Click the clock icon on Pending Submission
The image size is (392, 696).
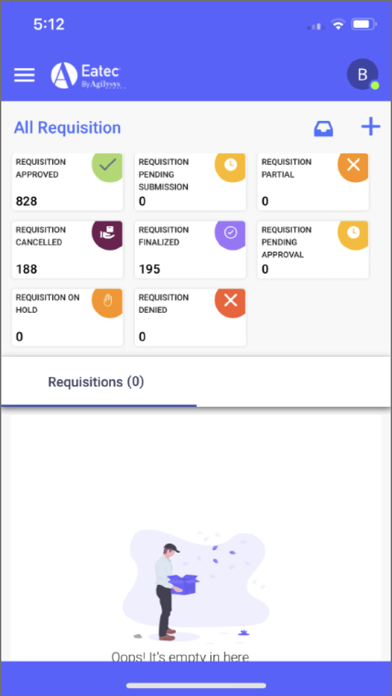(230, 166)
